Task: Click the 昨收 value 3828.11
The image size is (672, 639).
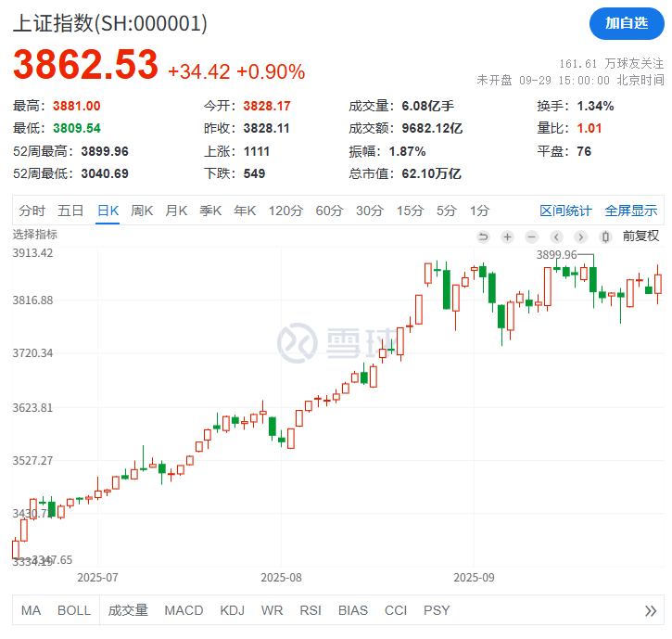Action: click(267, 128)
